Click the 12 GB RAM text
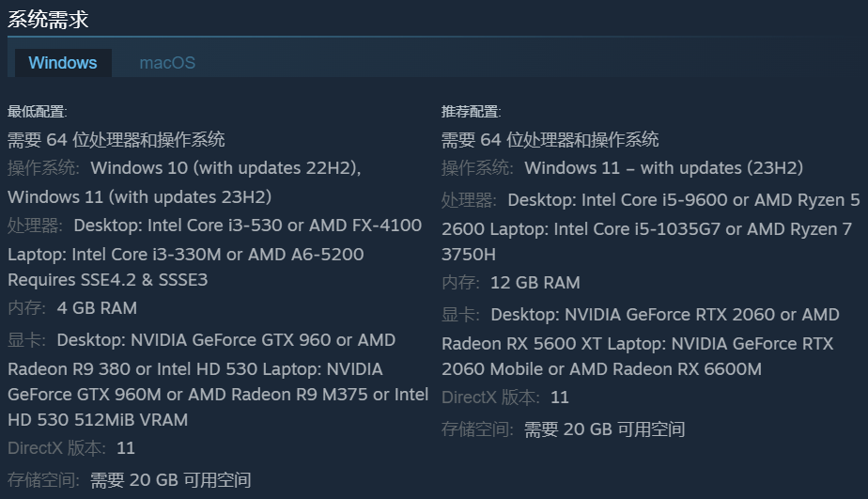The width and height of the screenshot is (868, 499). click(535, 283)
